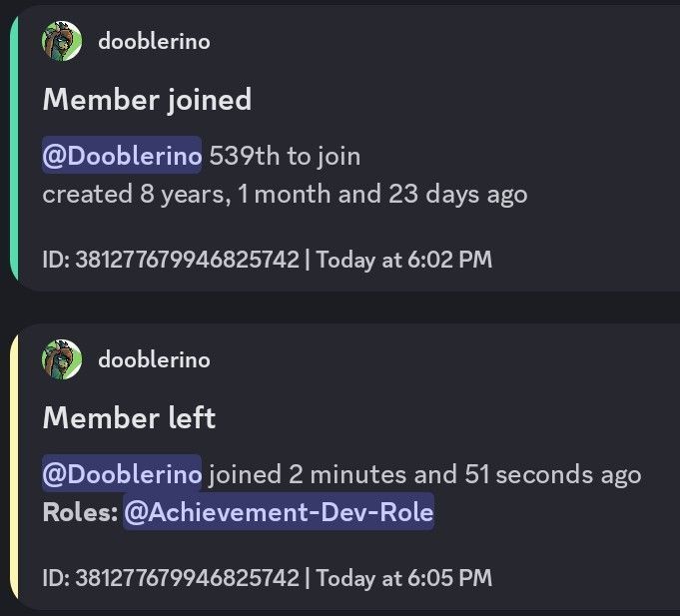
Task: Select the ID number in the joined embed footer
Action: [188, 260]
